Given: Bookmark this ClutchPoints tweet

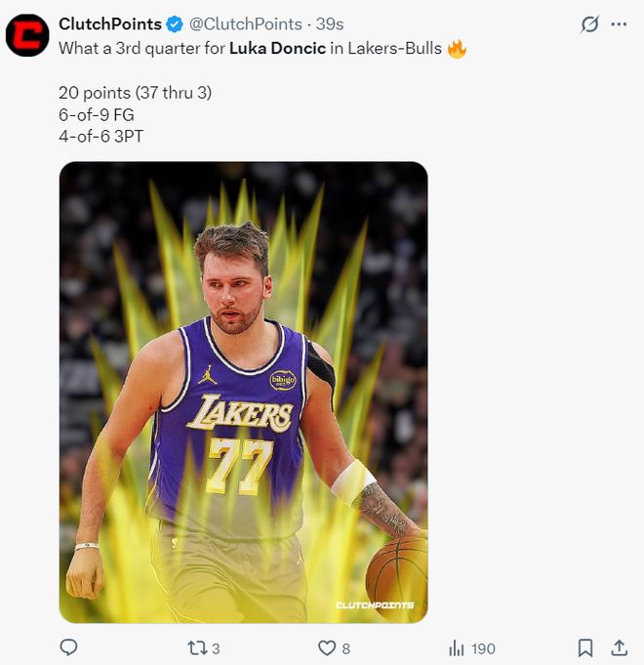Looking at the screenshot, I should pos(584,647).
